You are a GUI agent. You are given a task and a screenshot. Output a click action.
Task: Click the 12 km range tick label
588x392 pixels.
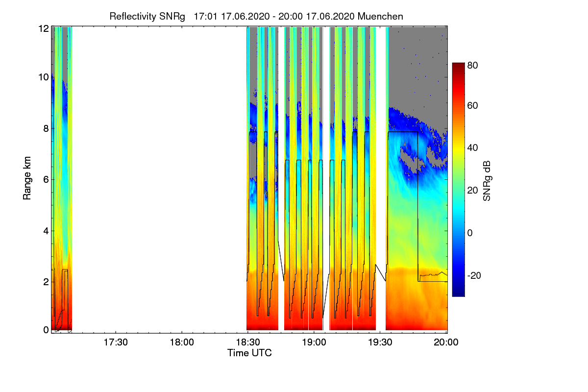click(x=44, y=28)
